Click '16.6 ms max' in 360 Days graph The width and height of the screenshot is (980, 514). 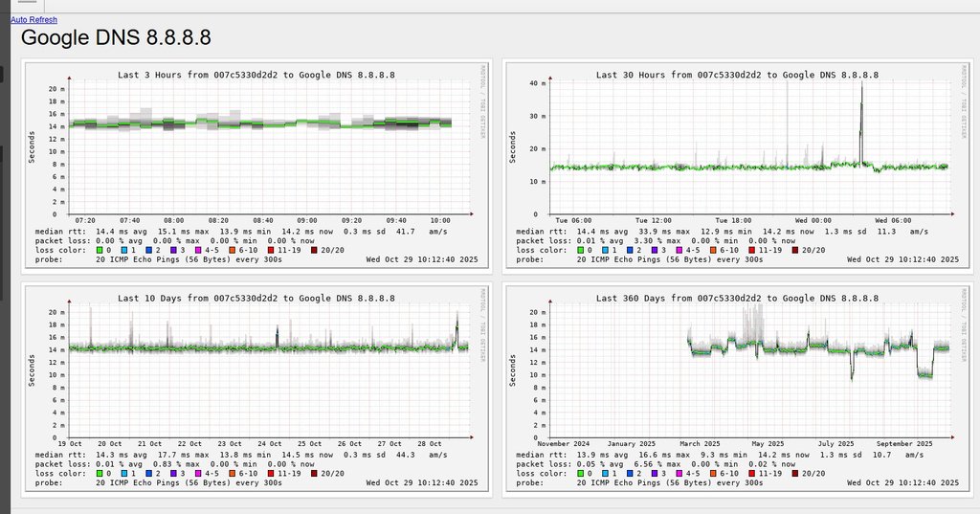(x=664, y=455)
